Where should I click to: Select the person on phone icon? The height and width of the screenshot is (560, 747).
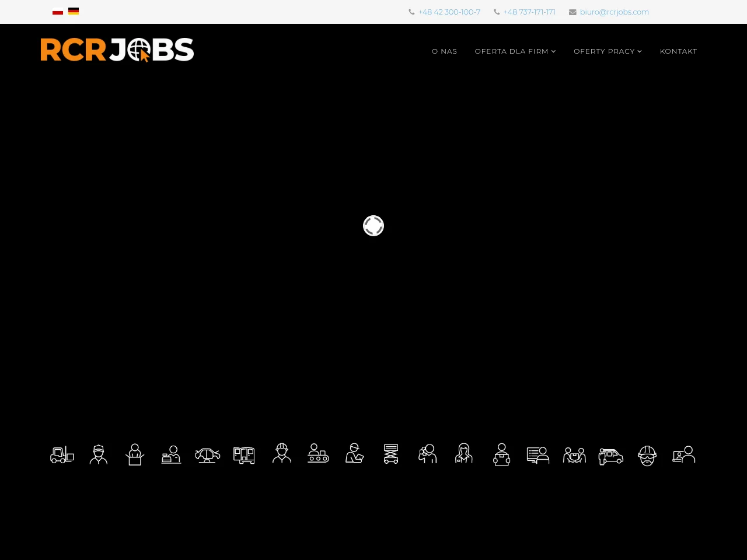[x=427, y=453]
